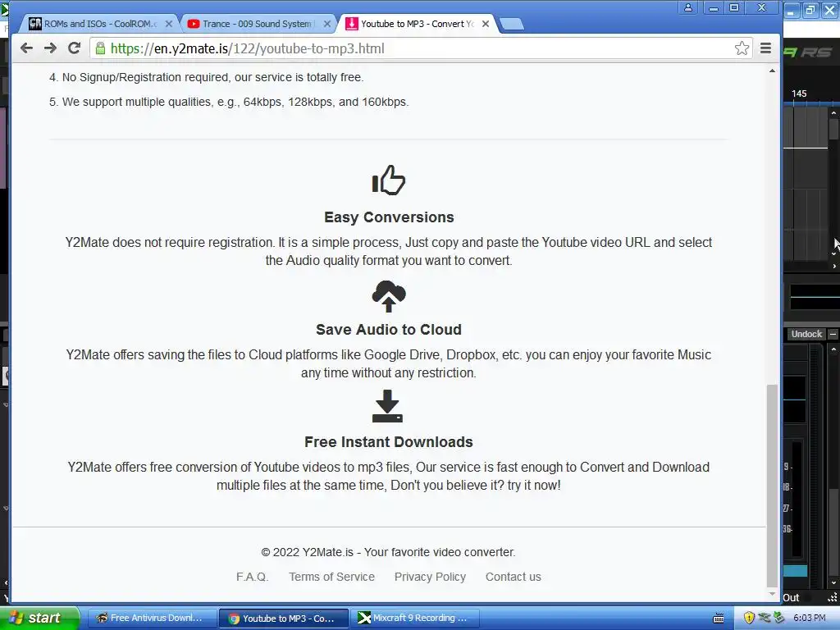840x630 pixels.
Task: Open the Contact us link
Action: (x=514, y=577)
